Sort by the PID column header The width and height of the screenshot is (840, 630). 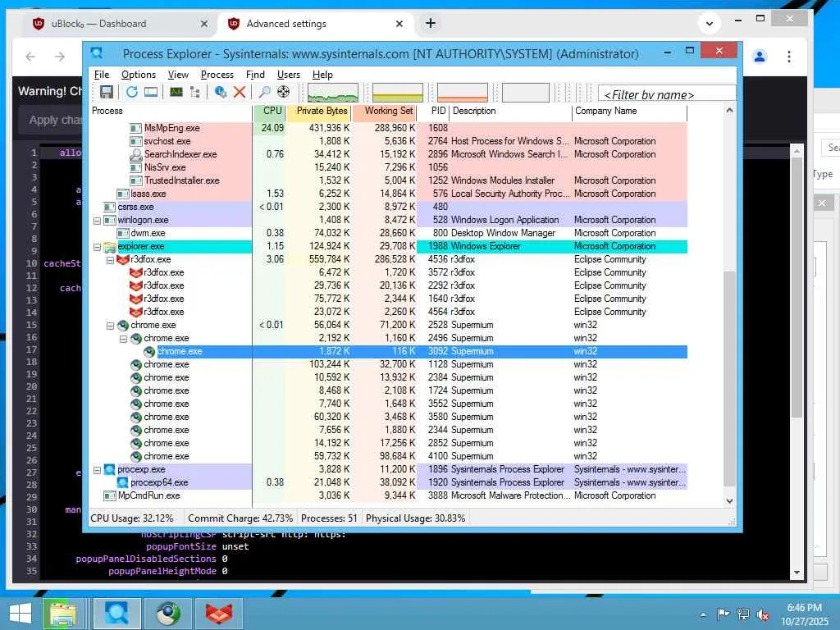[433, 111]
